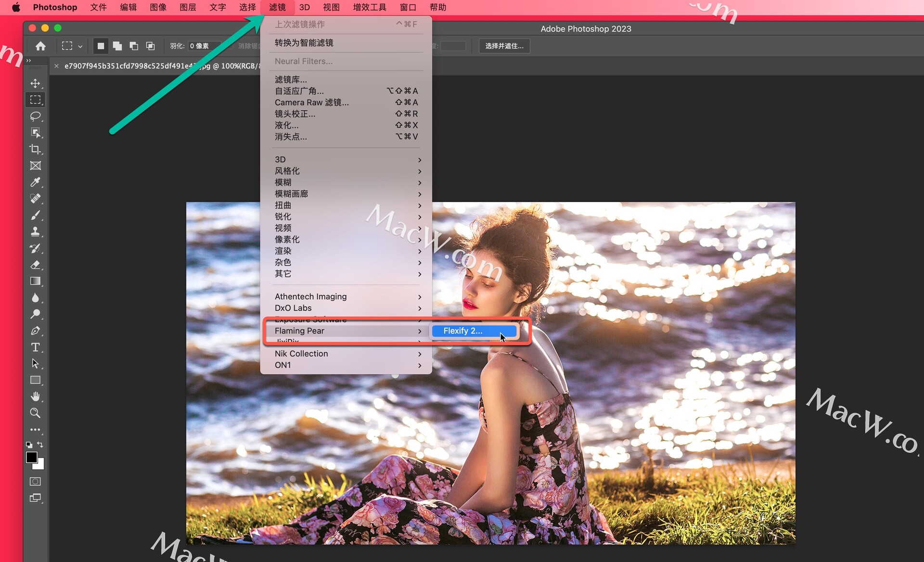Select the Horizontal Type tool
This screenshot has height=562, width=924.
[x=36, y=347]
